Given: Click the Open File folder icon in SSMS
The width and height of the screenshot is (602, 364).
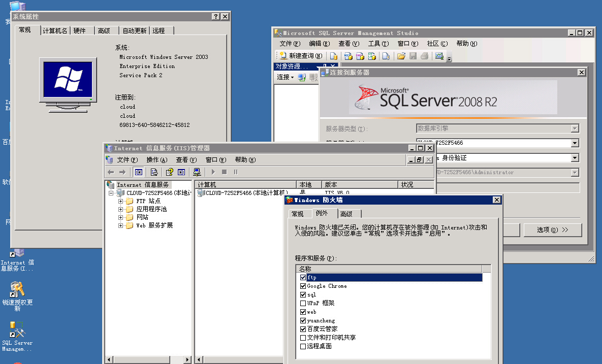Looking at the screenshot, I should coord(401,56).
